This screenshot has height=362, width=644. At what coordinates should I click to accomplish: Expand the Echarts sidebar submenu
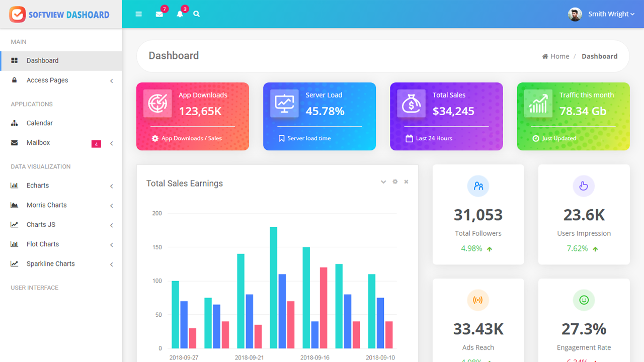(x=61, y=186)
